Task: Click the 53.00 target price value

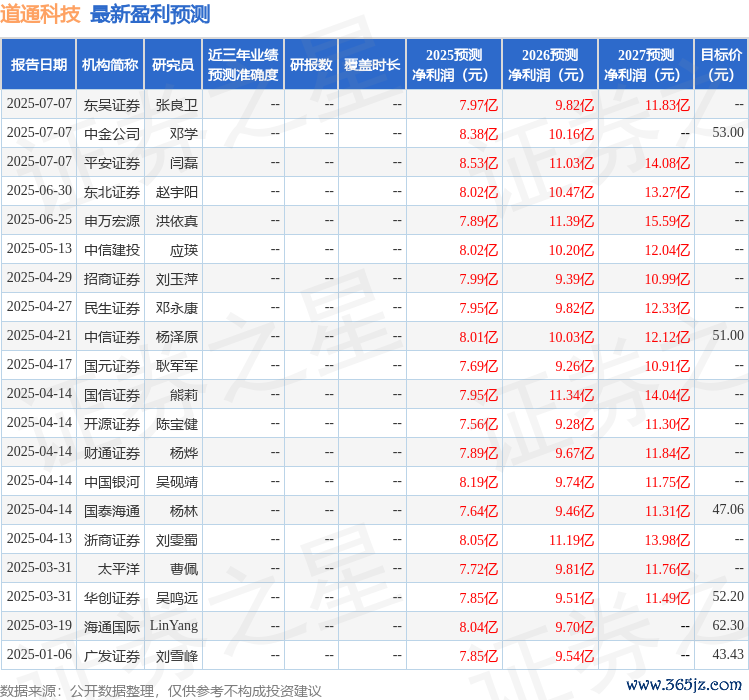Action: click(x=728, y=132)
